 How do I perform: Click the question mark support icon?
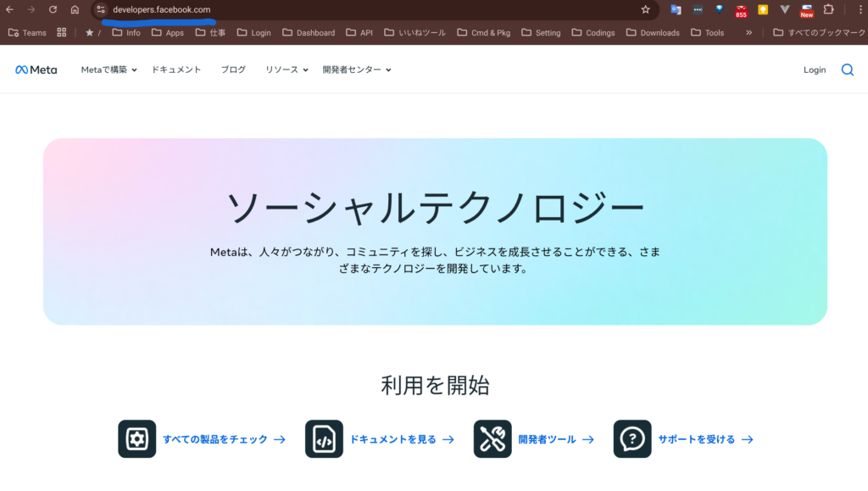coord(632,439)
